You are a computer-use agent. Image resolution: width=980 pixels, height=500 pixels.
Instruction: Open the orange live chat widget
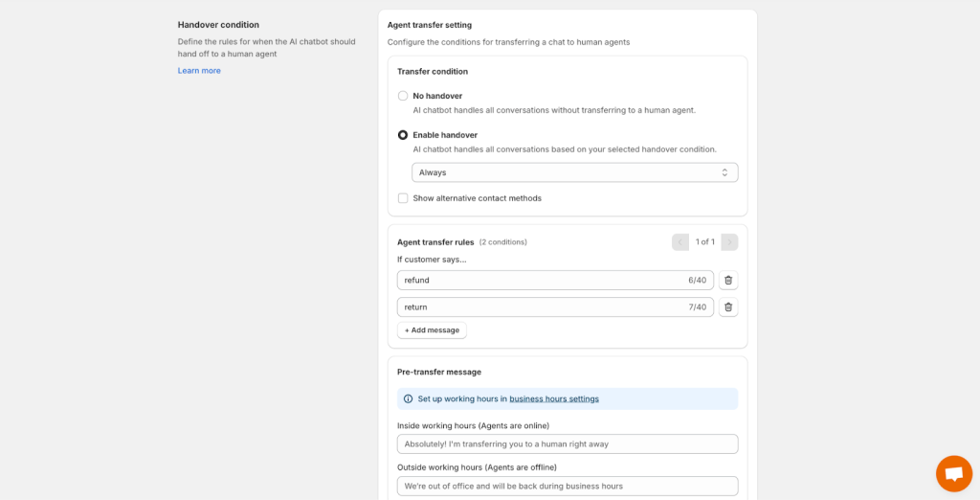[953, 473]
